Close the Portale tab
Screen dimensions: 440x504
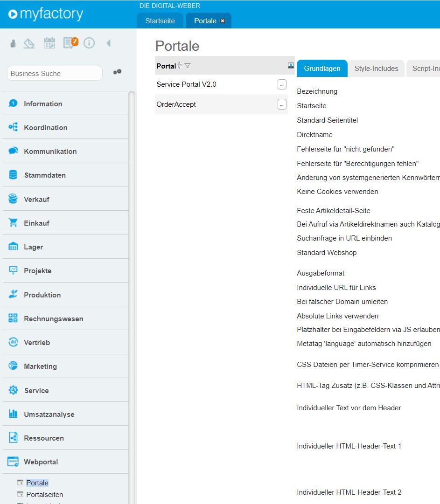point(223,21)
